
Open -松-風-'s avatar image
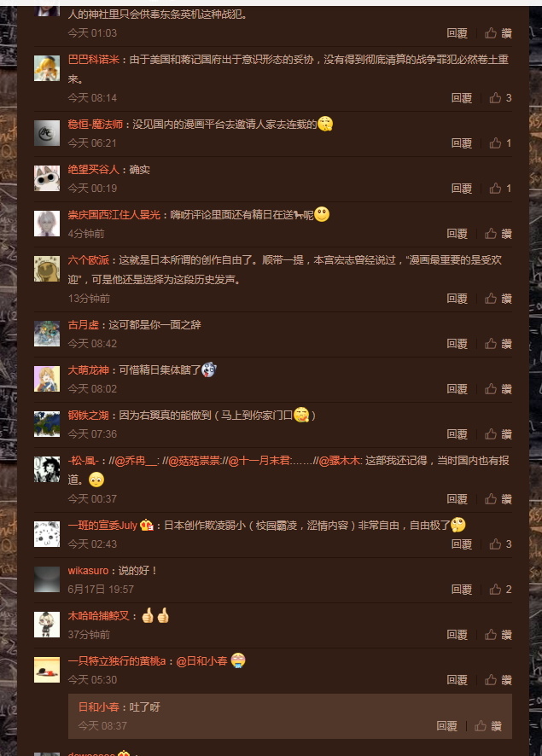[x=47, y=469]
